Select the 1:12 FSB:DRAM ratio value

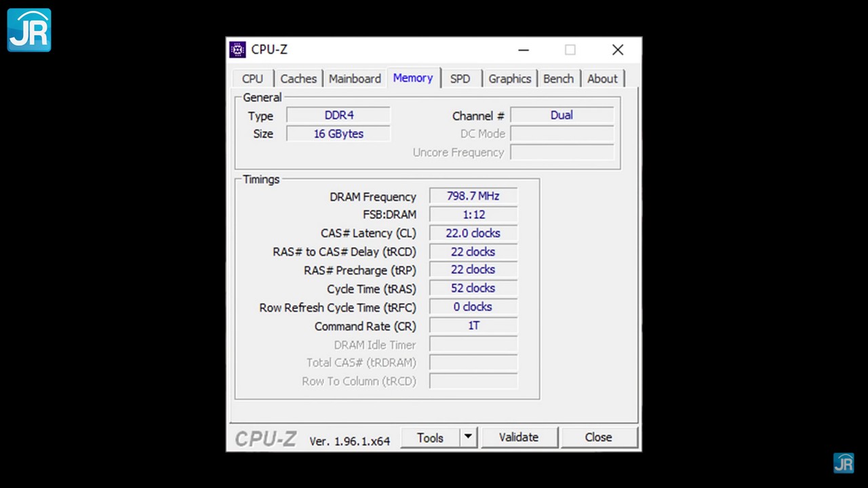tap(473, 214)
